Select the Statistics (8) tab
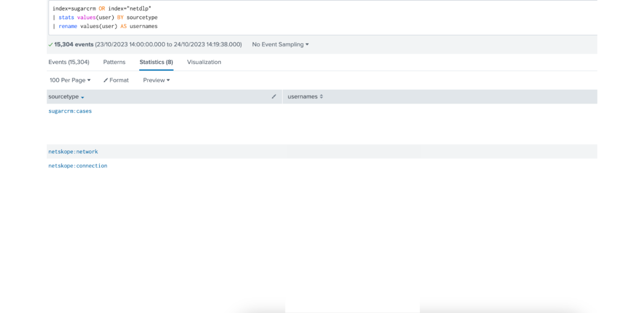Screen dimensions: 644x313 156,62
